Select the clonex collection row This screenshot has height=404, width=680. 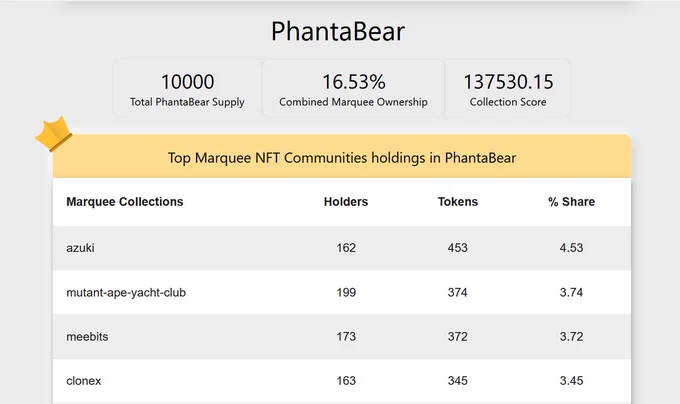point(342,381)
